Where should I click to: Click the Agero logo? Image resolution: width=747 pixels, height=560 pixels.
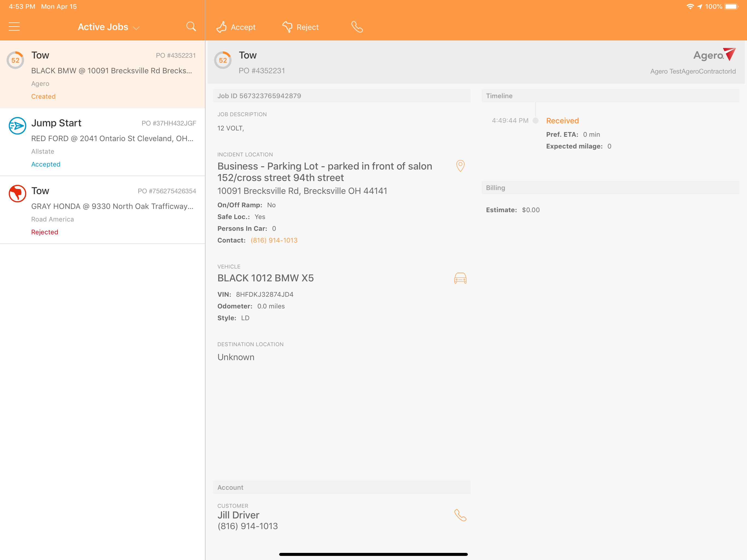coord(714,55)
